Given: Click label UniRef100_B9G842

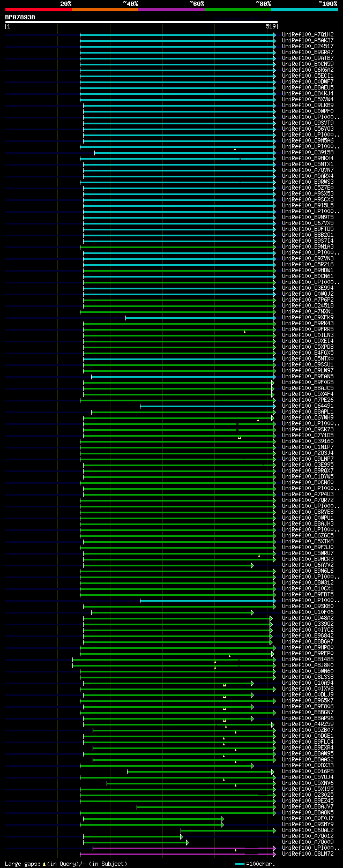Looking at the screenshot, I should [x=308, y=636].
